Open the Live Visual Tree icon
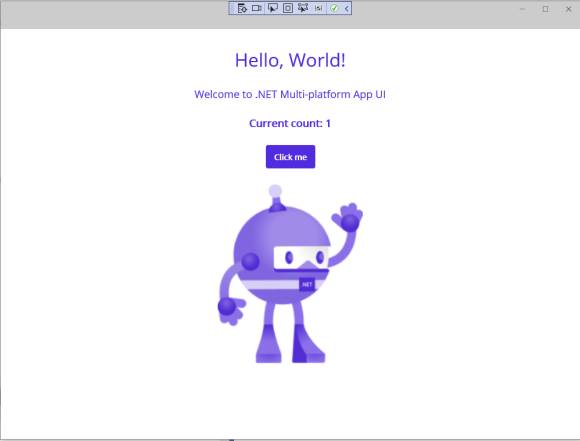The width and height of the screenshot is (580, 441). click(x=242, y=8)
